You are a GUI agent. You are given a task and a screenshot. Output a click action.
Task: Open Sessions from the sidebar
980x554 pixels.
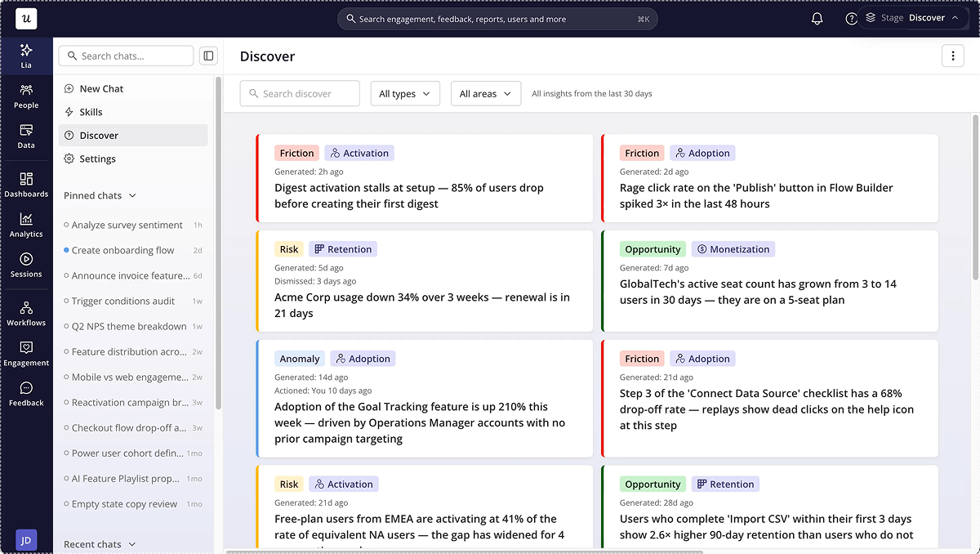click(26, 265)
